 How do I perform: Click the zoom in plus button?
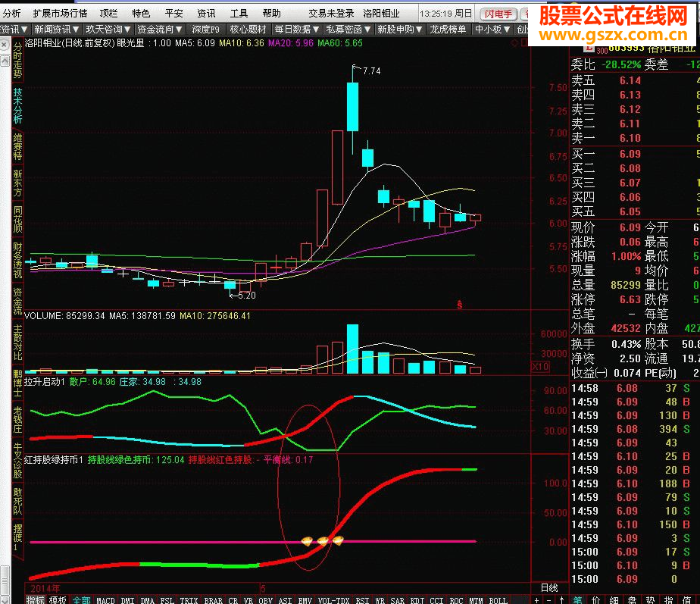pos(536,600)
